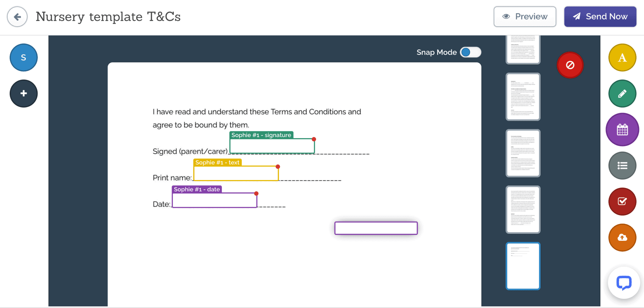Click the red cancel circle icon
Image resolution: width=644 pixels, height=308 pixels.
[570, 65]
